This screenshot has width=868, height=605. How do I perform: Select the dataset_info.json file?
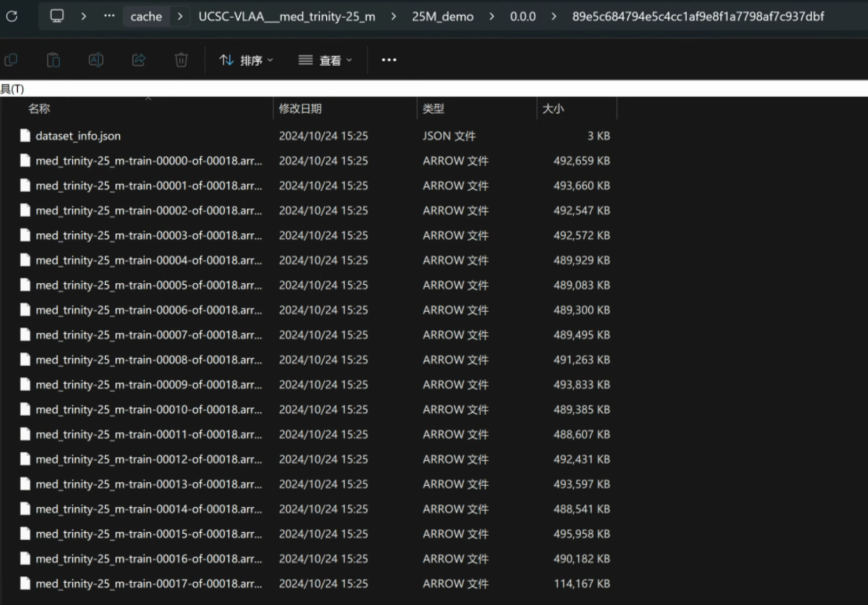[x=78, y=136]
